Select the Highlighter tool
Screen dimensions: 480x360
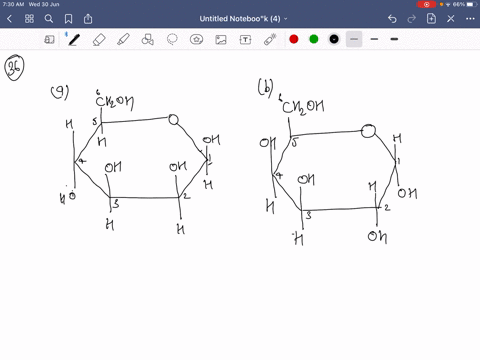(x=123, y=40)
